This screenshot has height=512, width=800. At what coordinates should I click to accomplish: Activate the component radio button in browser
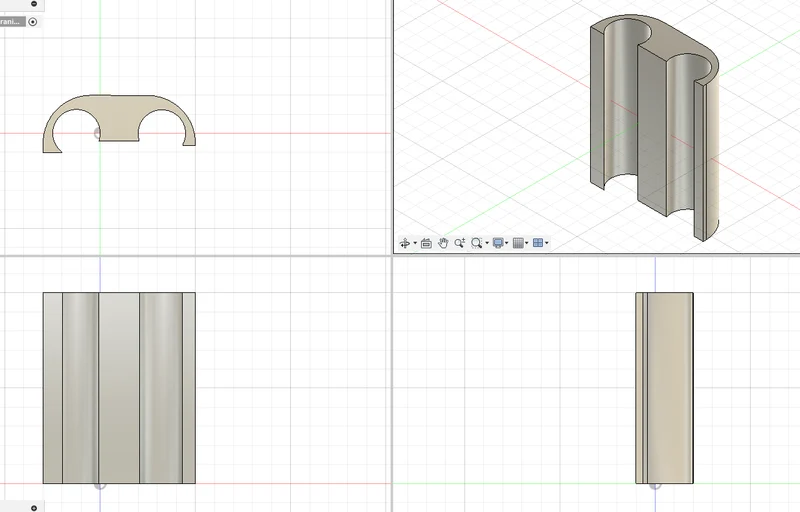[x=33, y=21]
